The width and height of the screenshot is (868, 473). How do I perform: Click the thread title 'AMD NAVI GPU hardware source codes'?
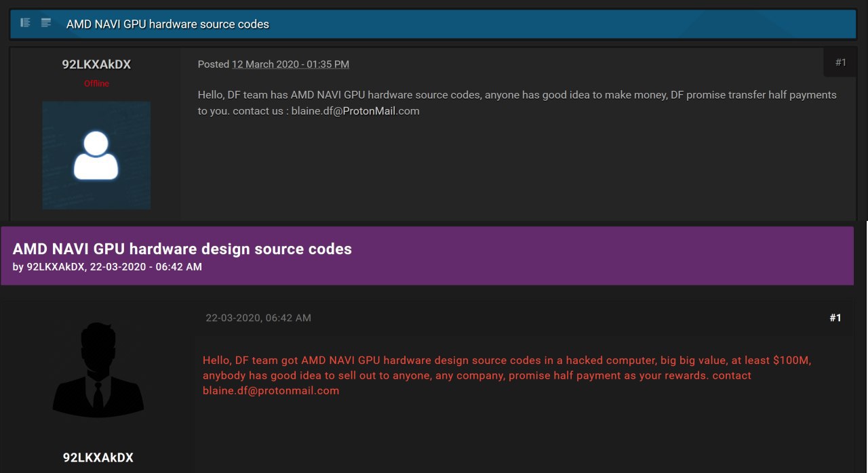click(167, 24)
